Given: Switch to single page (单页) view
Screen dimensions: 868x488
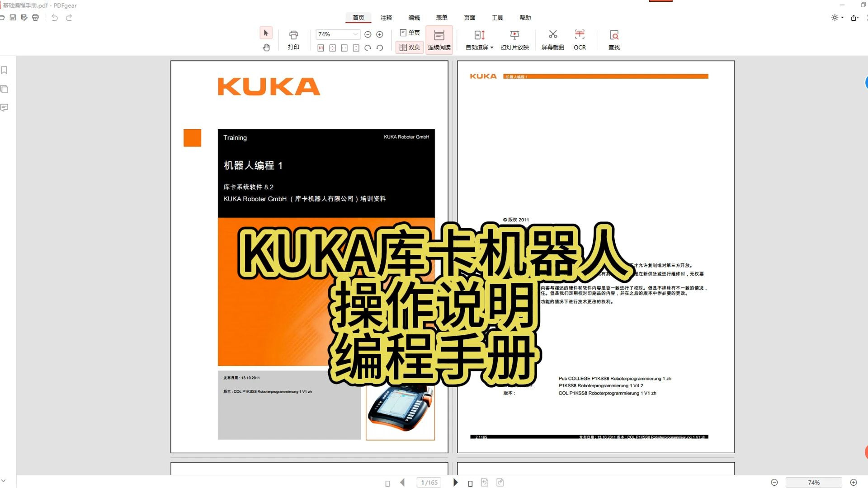Looking at the screenshot, I should coord(410,33).
